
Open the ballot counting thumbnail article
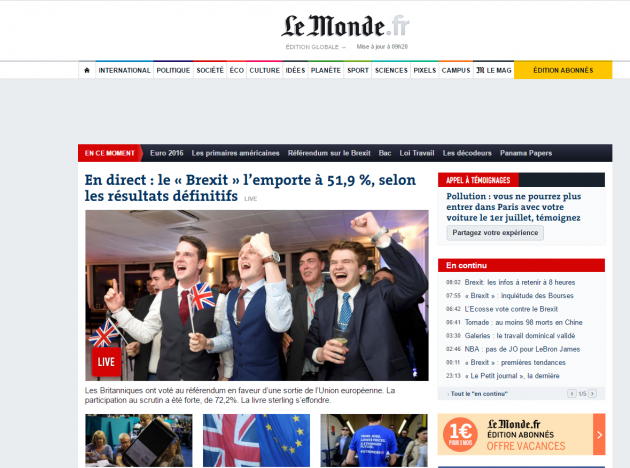point(139,440)
